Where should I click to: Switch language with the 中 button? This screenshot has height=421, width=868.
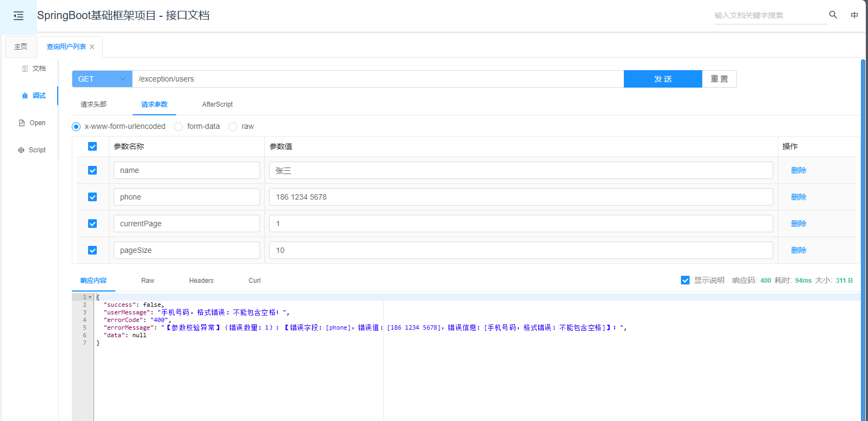[x=854, y=15]
